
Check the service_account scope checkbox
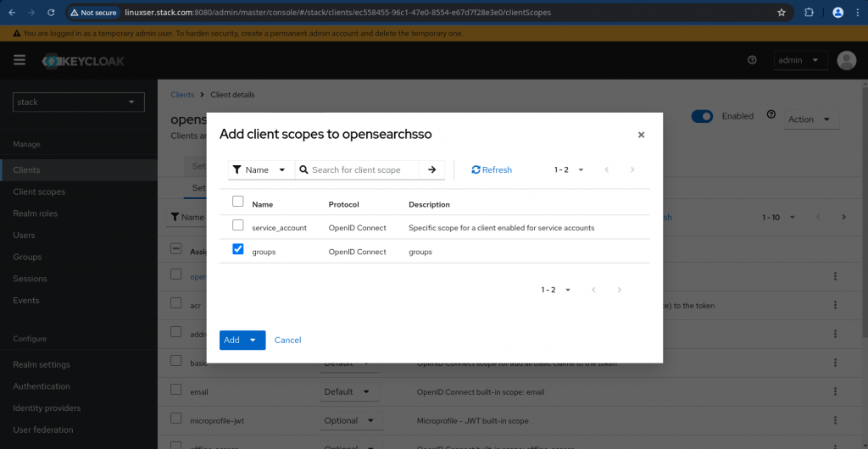[x=238, y=225]
